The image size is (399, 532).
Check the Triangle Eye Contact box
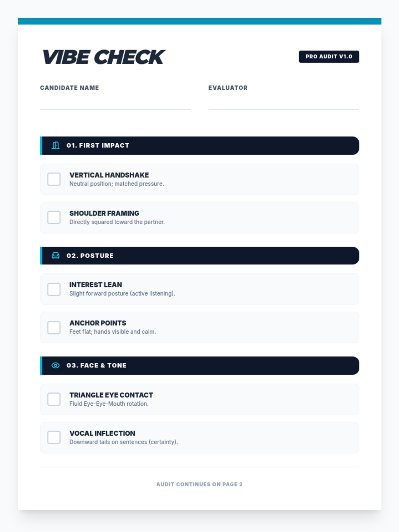click(54, 399)
